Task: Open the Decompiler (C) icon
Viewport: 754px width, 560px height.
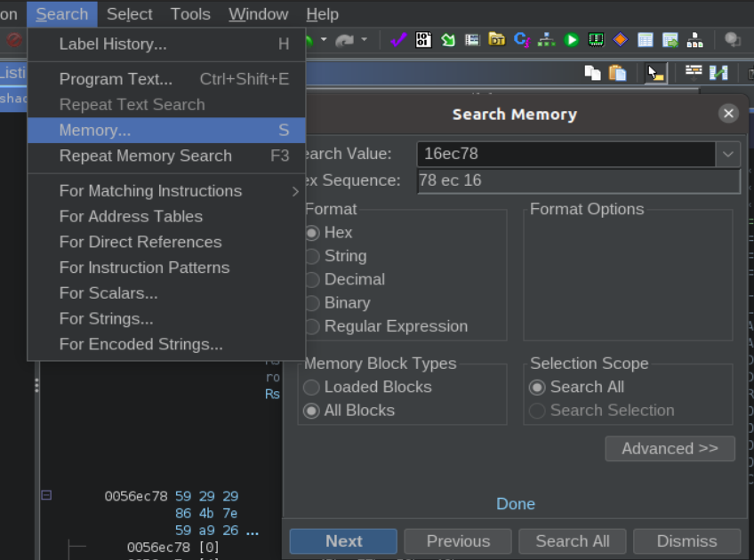Action: coord(521,39)
